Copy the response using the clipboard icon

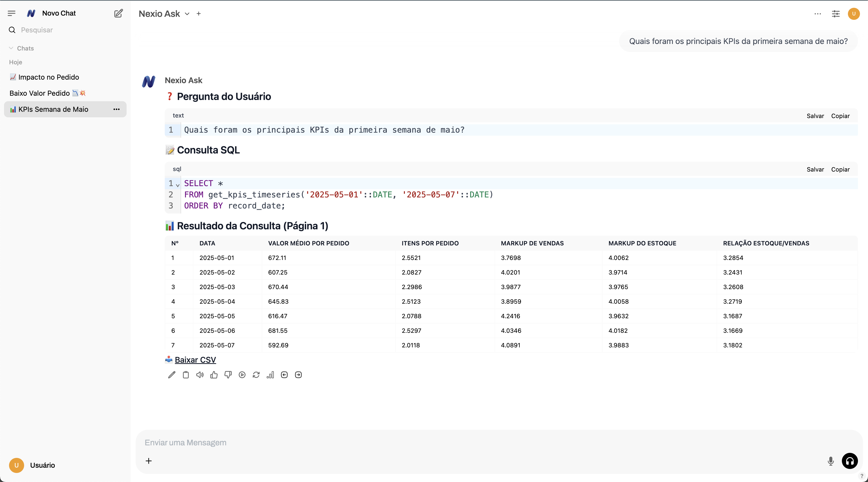pos(186,374)
